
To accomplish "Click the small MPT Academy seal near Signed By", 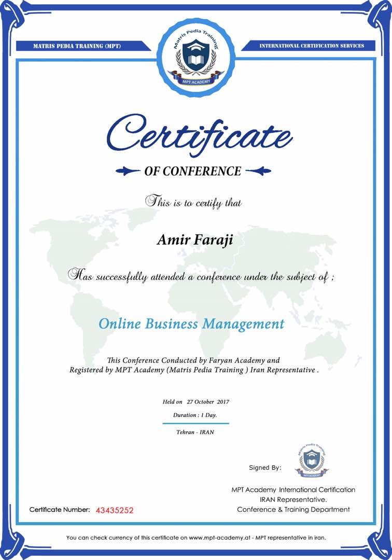I will 311,460.
